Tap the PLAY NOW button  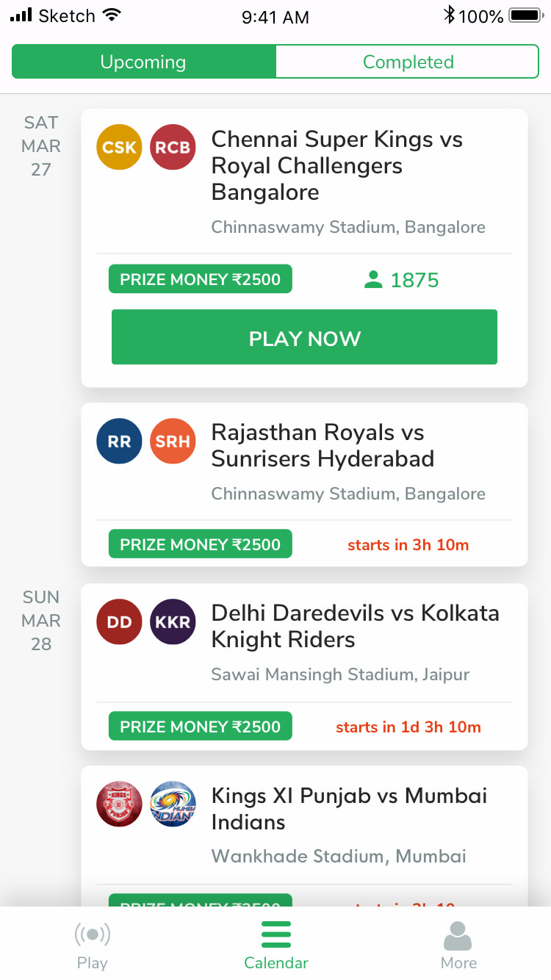click(x=304, y=337)
